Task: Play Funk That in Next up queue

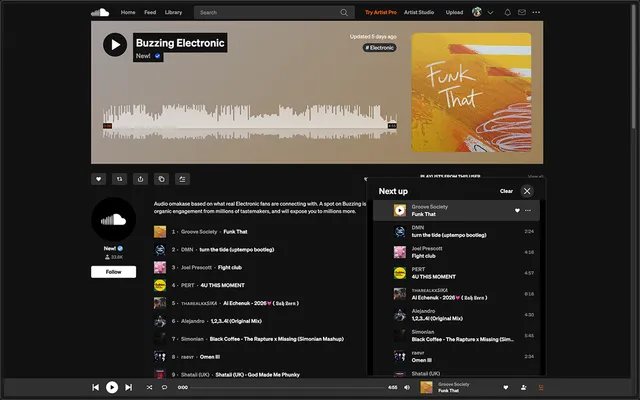Action: coord(400,211)
